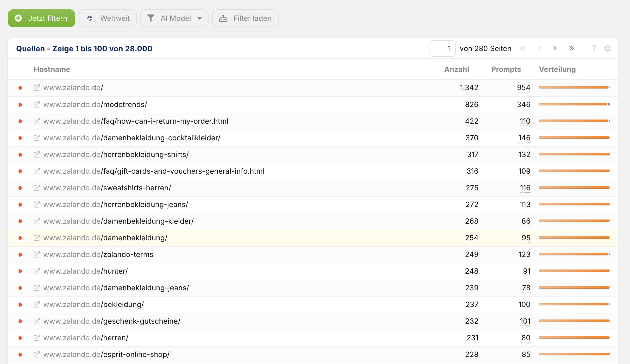Click the green Jetzt filtern button
This screenshot has height=364, width=630.
41,18
